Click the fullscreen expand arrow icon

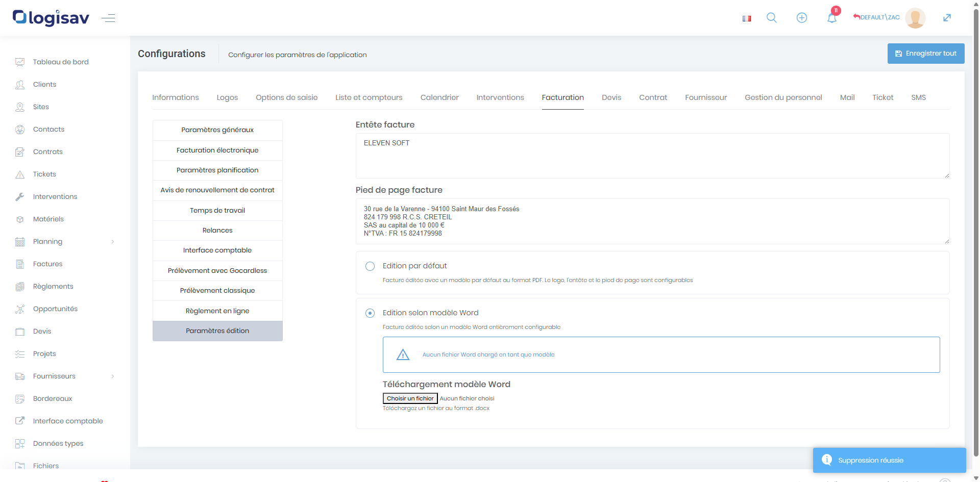pos(947,18)
